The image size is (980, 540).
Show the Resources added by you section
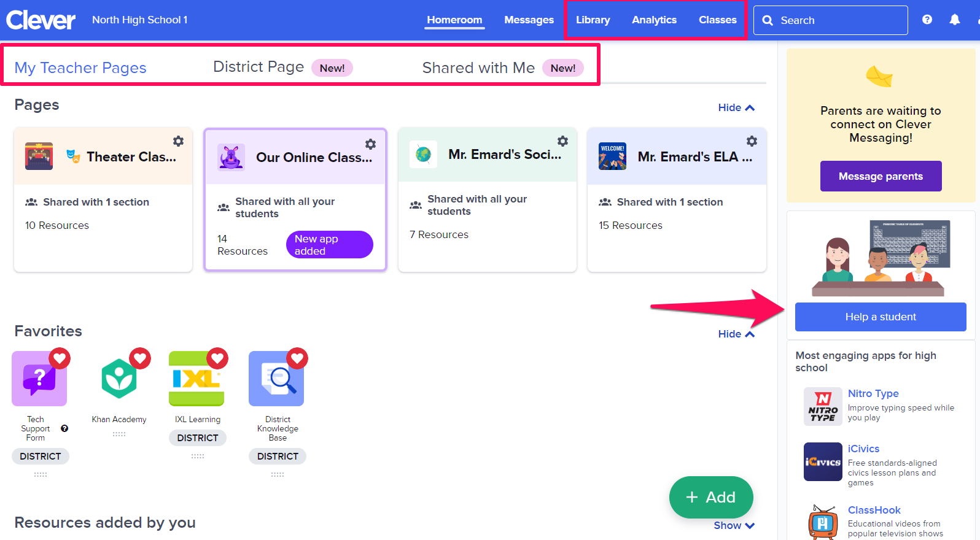734,525
